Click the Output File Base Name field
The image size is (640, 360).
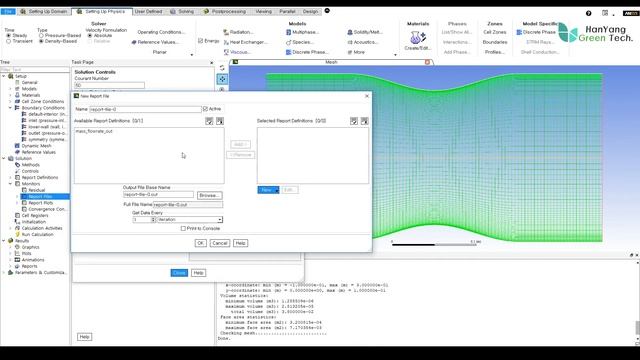point(158,195)
